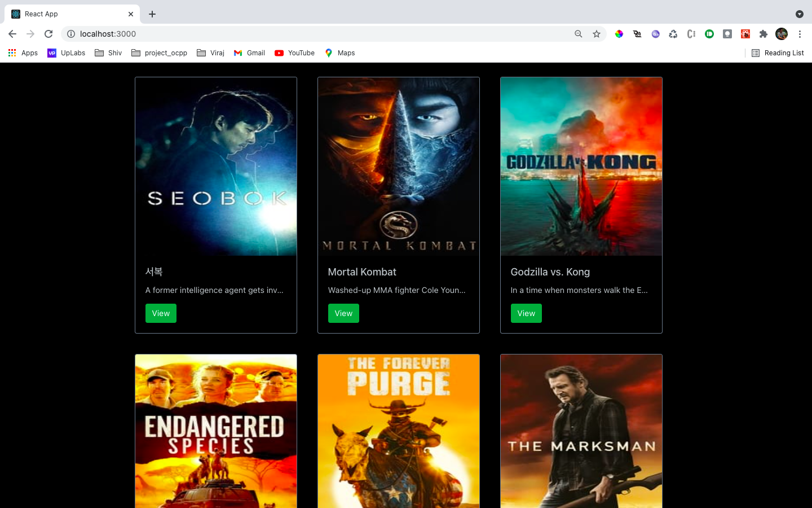The height and width of the screenshot is (508, 812).
Task: Open the Google Keep extension
Action: point(727,34)
